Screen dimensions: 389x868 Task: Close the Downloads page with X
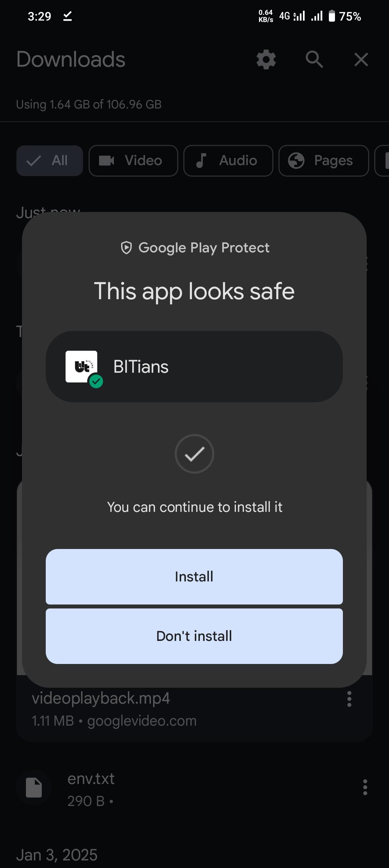tap(361, 59)
